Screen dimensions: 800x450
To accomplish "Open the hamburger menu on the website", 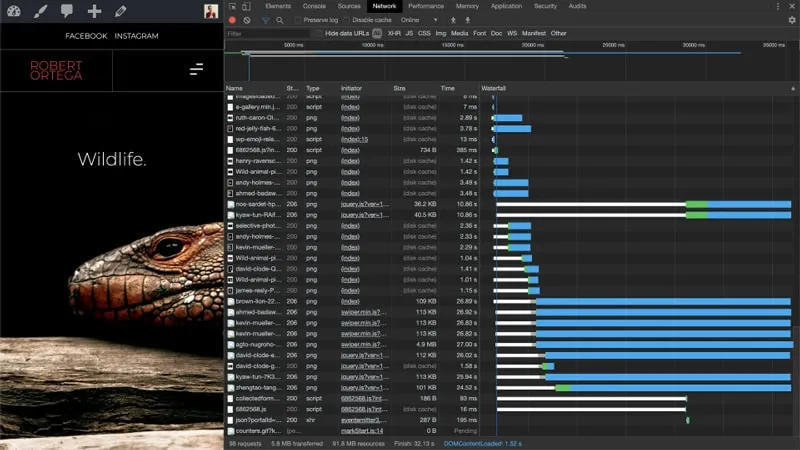I will (196, 69).
